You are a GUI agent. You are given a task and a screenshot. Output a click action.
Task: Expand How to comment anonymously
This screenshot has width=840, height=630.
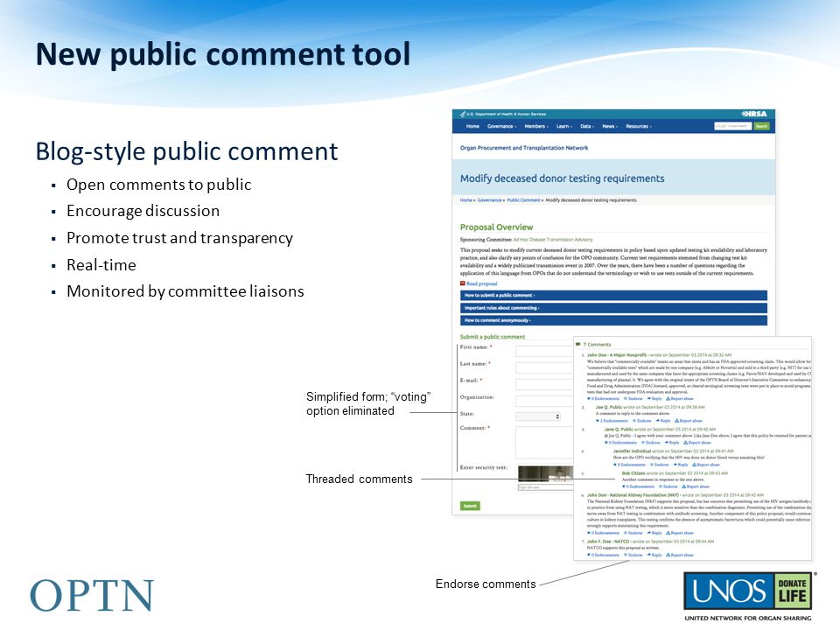pos(613,320)
